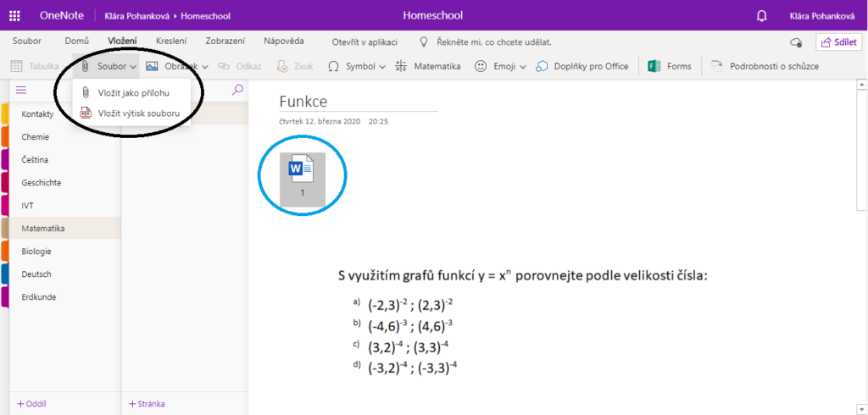This screenshot has height=415, width=868.
Task: Click Podrobnosti o schůzce
Action: 765,66
